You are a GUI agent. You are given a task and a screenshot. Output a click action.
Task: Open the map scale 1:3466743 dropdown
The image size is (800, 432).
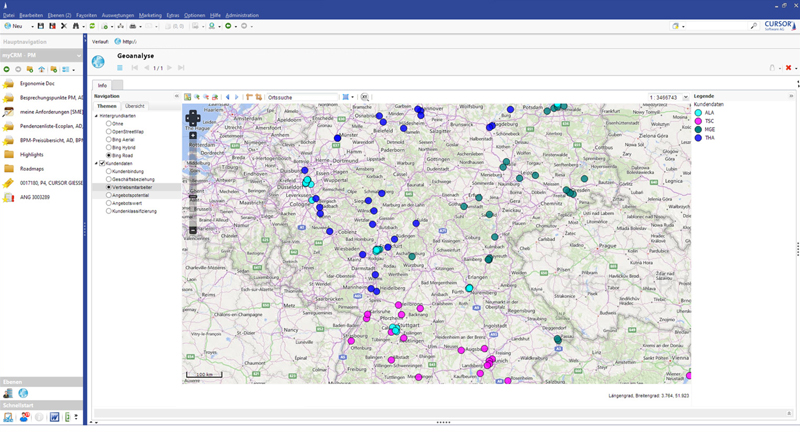pyautogui.click(x=686, y=98)
